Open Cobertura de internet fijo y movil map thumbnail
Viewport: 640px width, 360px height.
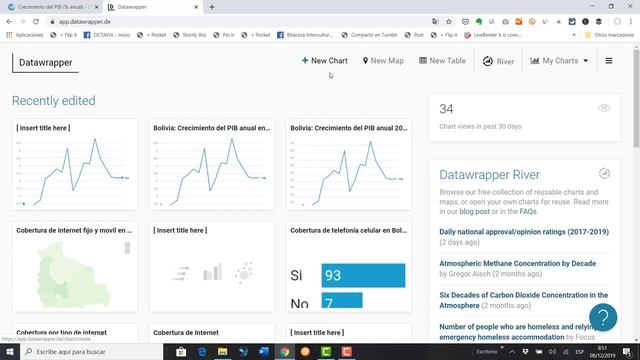click(x=75, y=267)
